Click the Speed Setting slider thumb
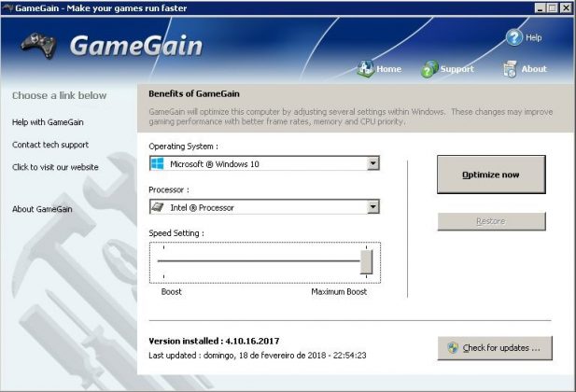The image size is (576, 392). [x=366, y=261]
